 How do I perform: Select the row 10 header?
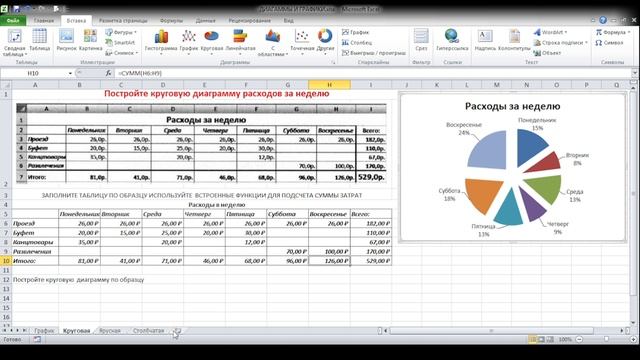(x=6, y=261)
